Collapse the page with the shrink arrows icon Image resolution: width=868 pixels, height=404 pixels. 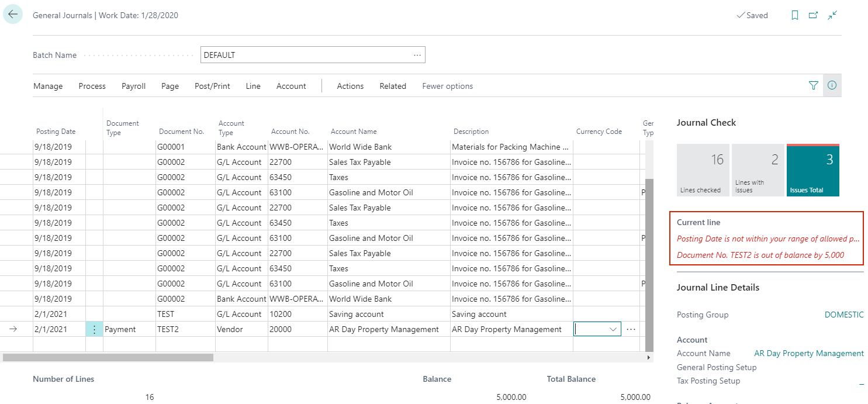click(832, 15)
